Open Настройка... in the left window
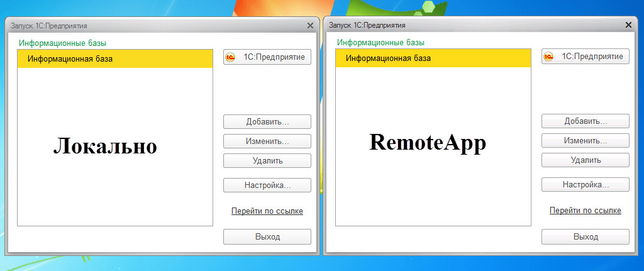The height and width of the screenshot is (271, 644). tap(267, 185)
